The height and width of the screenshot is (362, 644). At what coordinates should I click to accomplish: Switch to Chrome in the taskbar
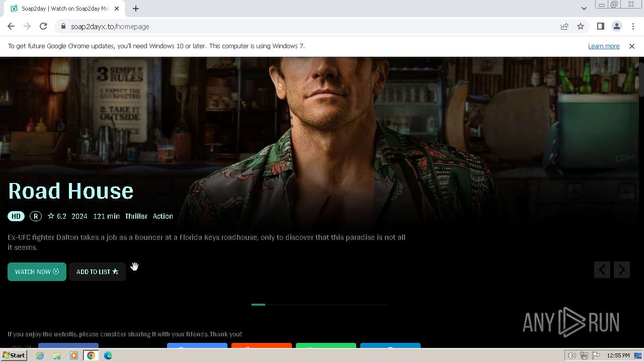click(91, 355)
